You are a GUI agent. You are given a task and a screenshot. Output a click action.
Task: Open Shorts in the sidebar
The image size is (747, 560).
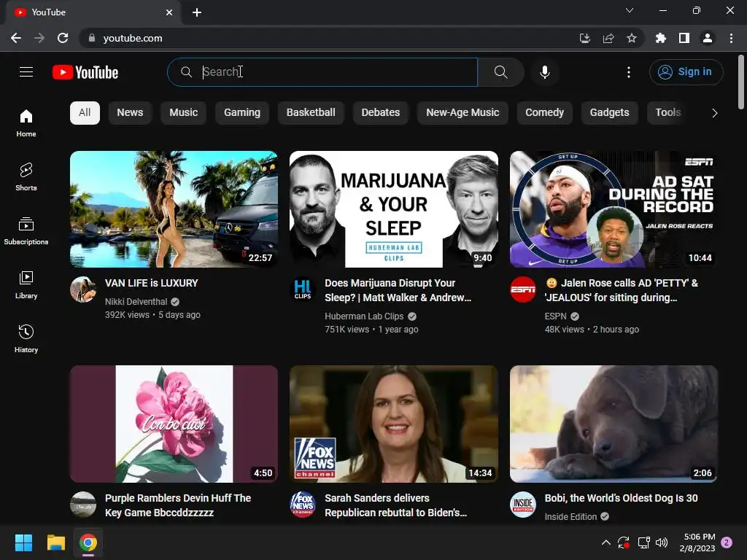26,177
